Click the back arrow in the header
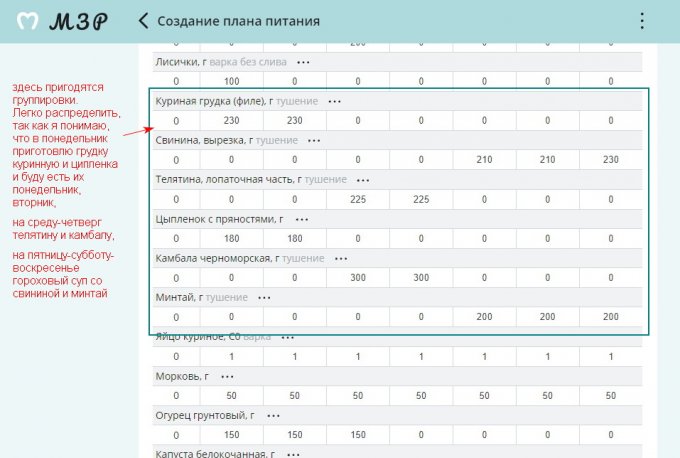 145,21
